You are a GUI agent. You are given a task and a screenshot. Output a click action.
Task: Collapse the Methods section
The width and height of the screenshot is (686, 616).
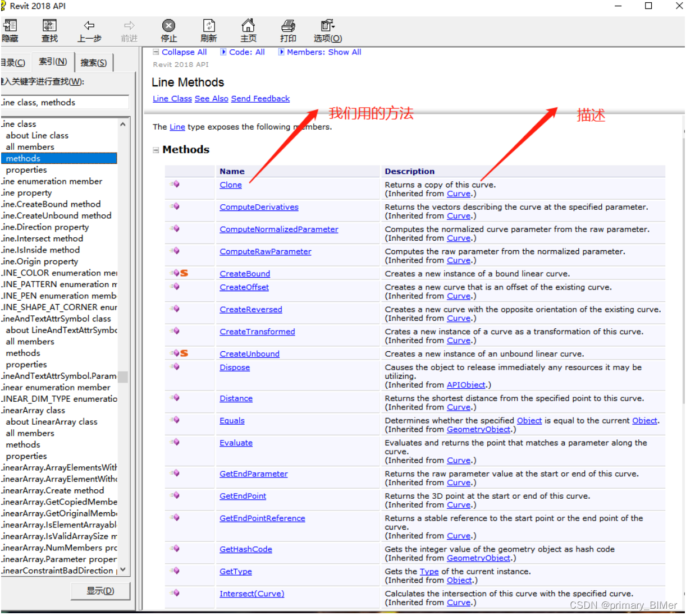point(156,150)
